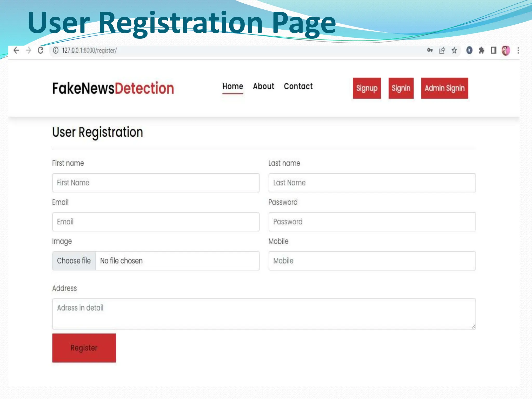Image resolution: width=532 pixels, height=399 pixels.
Task: Open site information icon in address bar
Action: 56,50
